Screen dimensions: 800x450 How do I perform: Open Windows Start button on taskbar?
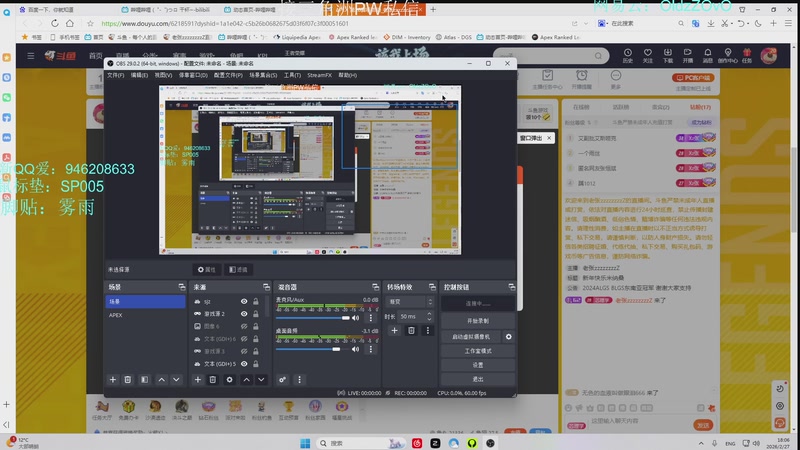click(305, 443)
